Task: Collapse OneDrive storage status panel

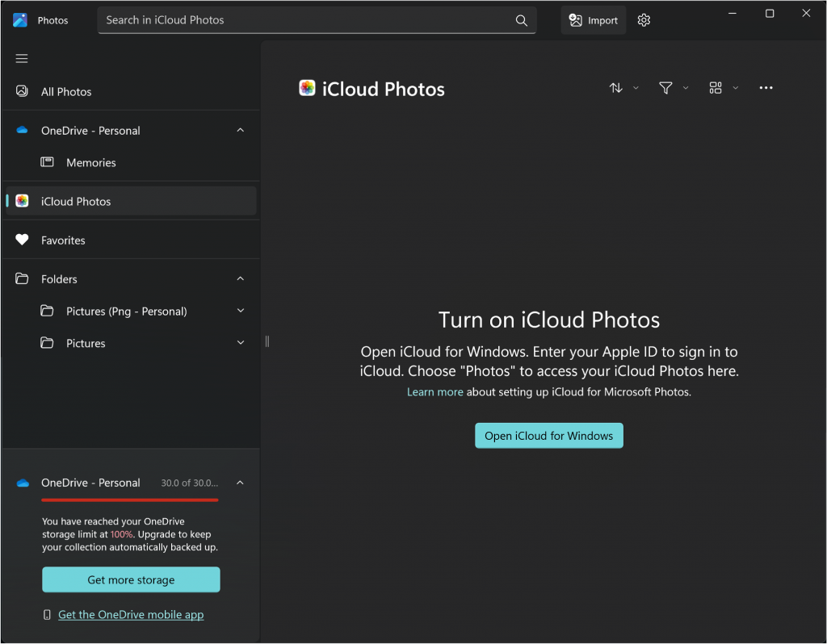Action: tap(241, 483)
